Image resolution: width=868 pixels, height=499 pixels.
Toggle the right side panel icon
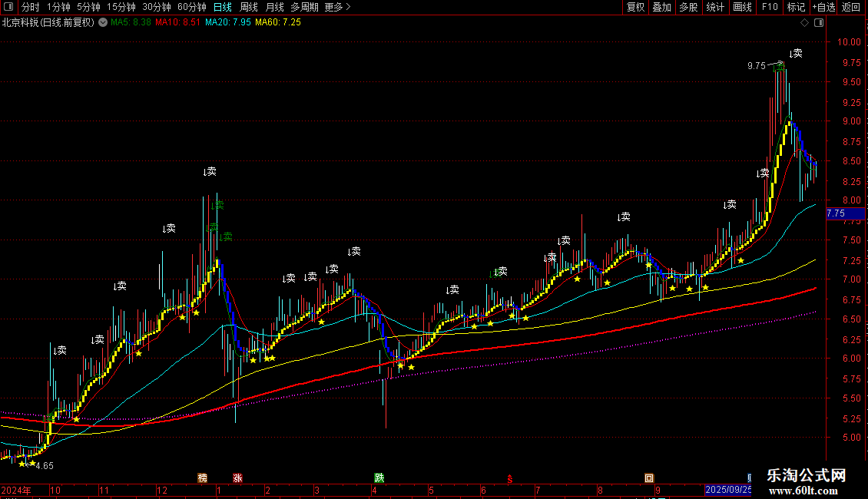(x=820, y=23)
